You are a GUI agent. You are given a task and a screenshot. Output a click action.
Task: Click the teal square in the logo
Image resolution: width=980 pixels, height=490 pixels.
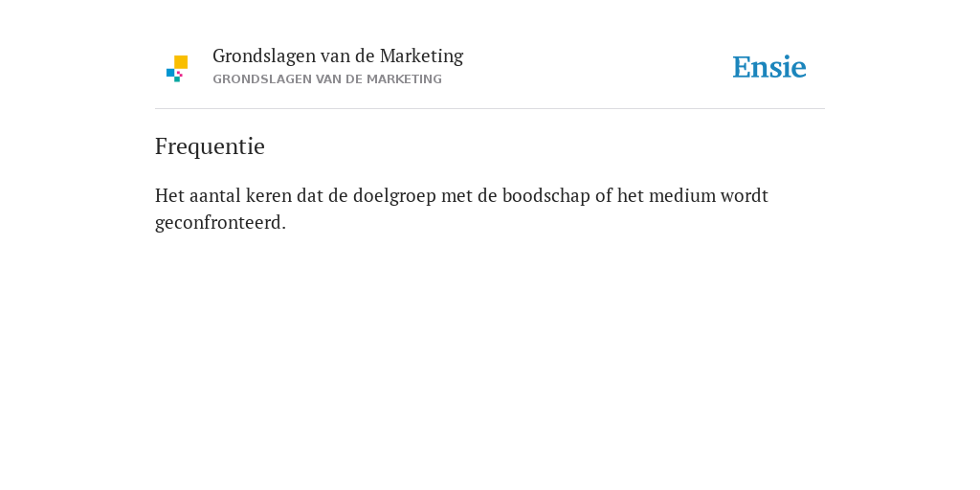click(x=177, y=79)
